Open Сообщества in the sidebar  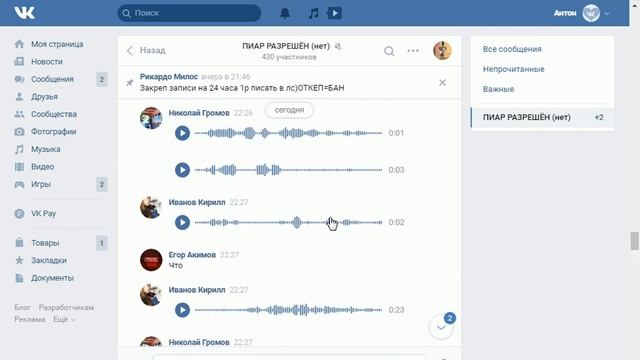point(54,114)
